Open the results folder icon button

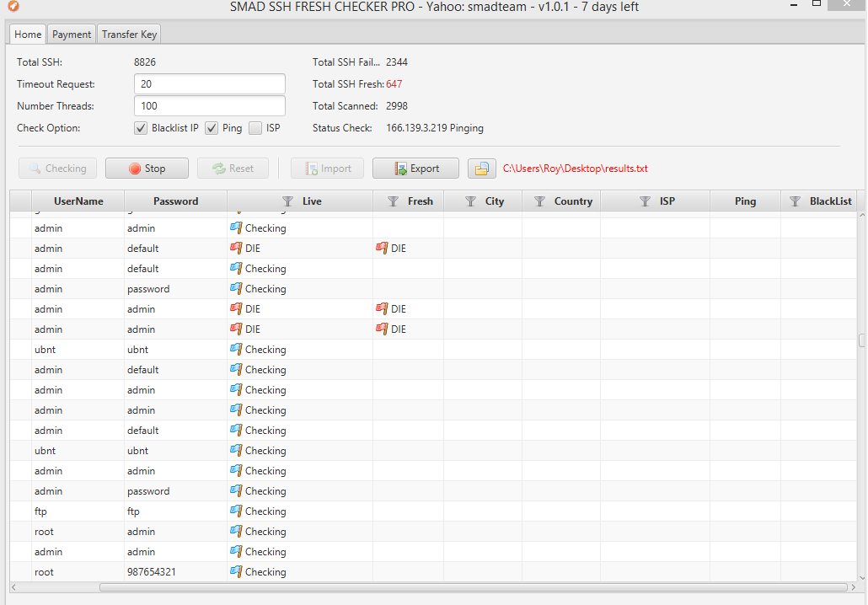481,169
